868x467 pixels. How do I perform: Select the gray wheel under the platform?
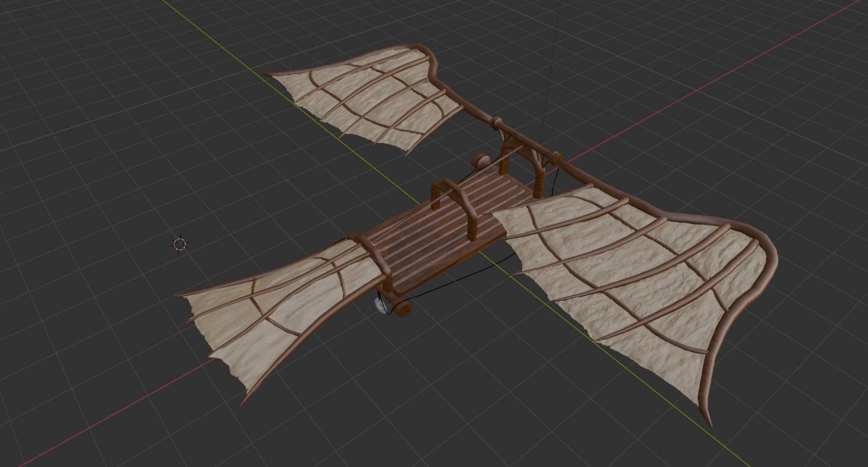point(381,305)
